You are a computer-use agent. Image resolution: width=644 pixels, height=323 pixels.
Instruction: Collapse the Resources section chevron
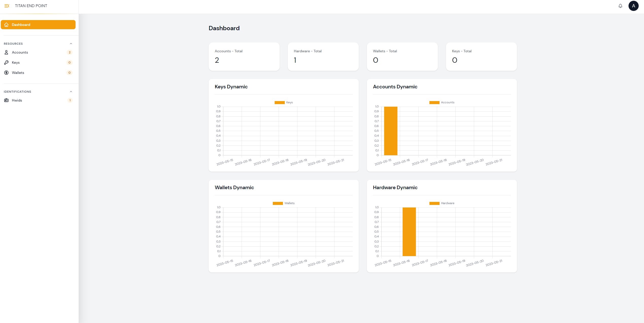(71, 44)
